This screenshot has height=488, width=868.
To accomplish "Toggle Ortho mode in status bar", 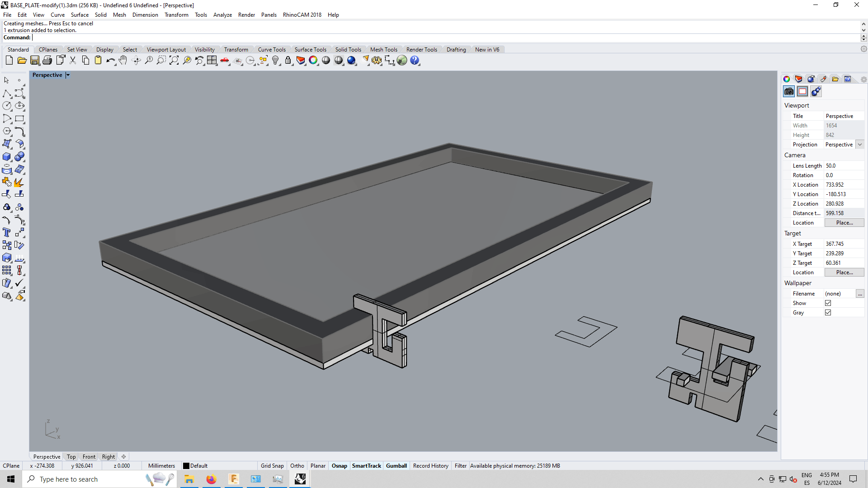I will coord(297,466).
